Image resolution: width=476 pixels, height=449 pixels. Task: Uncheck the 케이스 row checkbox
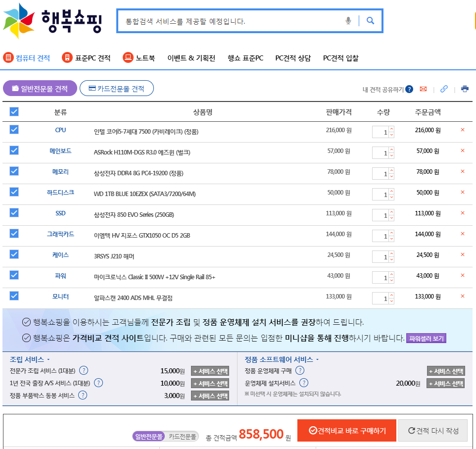(x=14, y=254)
